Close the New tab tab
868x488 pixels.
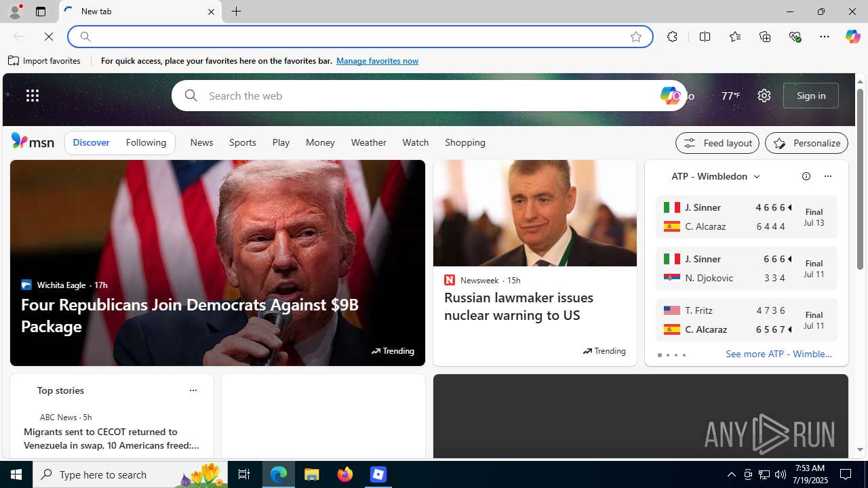tap(211, 12)
